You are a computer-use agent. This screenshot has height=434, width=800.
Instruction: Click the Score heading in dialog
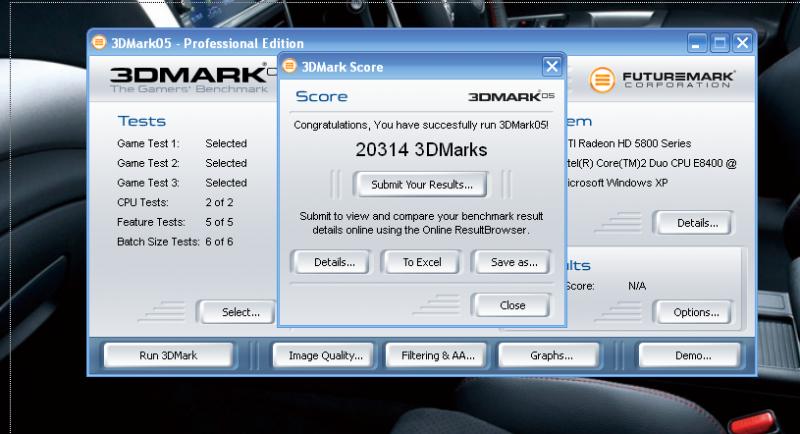[321, 96]
